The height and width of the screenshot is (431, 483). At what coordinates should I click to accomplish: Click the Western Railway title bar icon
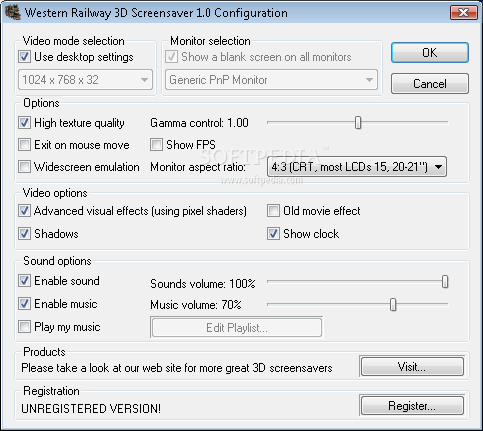(x=13, y=12)
